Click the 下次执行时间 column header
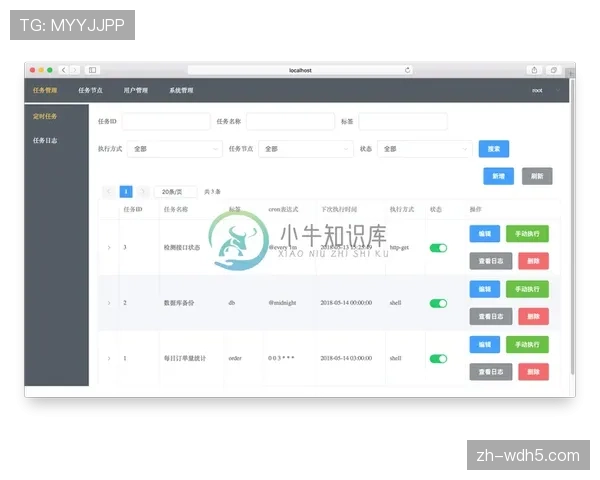This screenshot has height=480, width=600. click(x=339, y=209)
